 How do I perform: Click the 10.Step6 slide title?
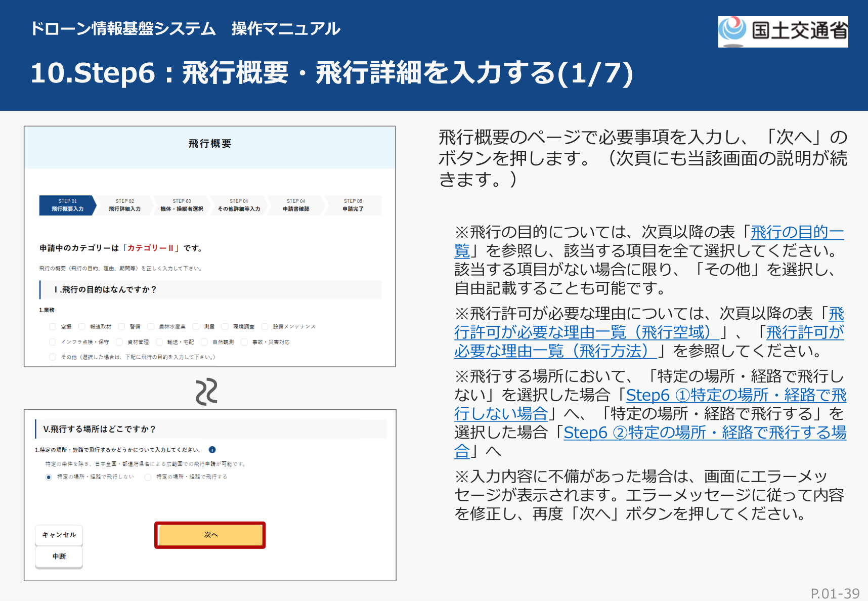pyautogui.click(x=332, y=73)
